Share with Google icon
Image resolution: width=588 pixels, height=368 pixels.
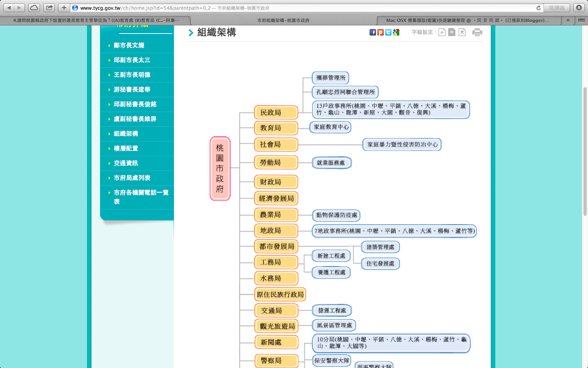click(396, 32)
